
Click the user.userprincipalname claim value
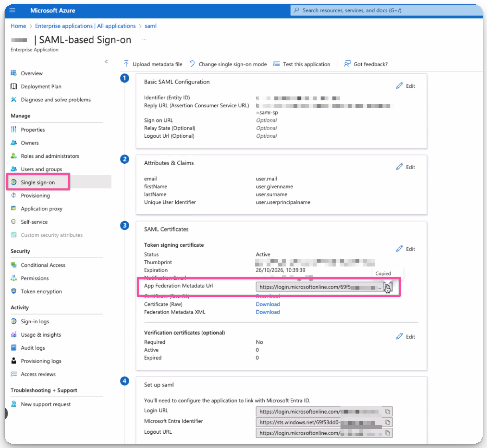click(x=283, y=202)
